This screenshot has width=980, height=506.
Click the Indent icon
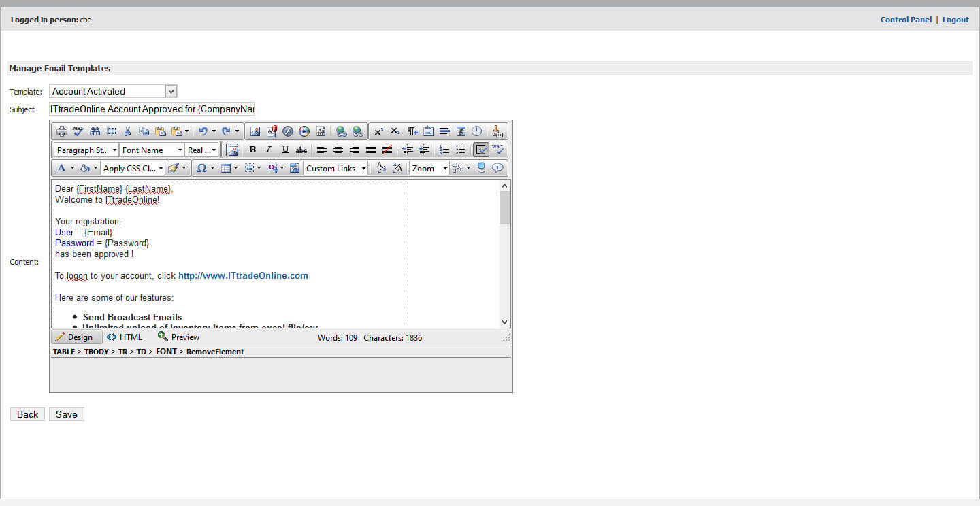408,150
